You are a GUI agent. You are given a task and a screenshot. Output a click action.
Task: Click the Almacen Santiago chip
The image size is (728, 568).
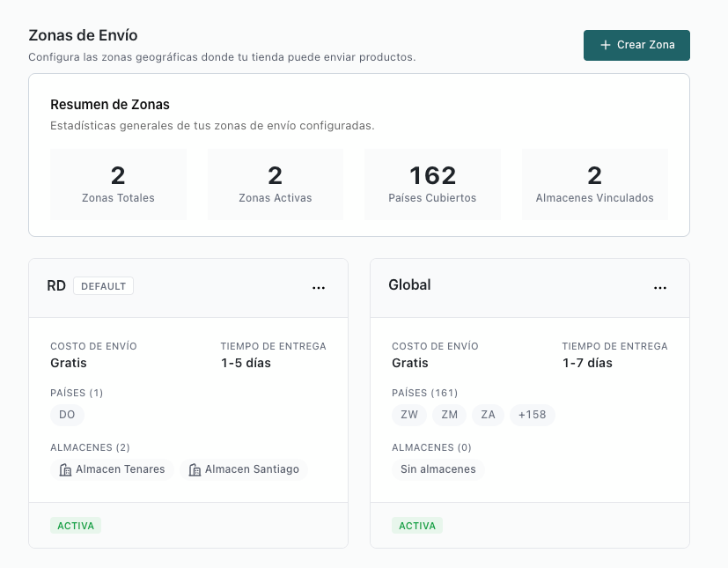(244, 469)
